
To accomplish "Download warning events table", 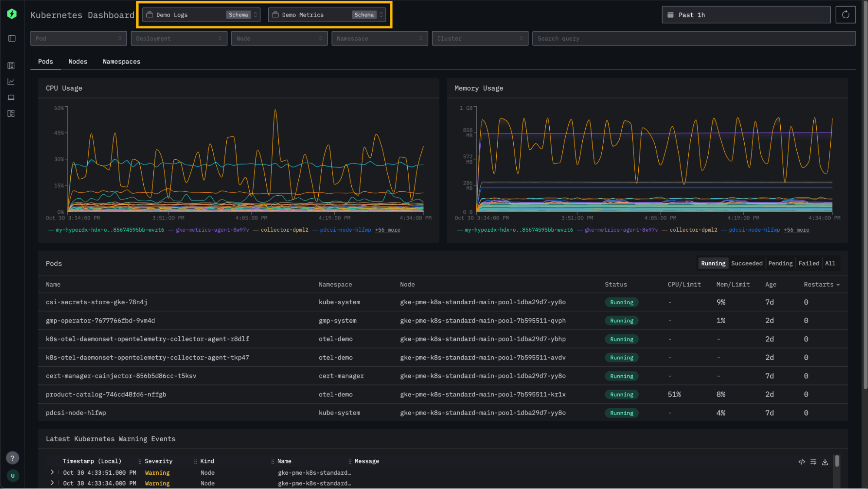I will click(x=825, y=462).
